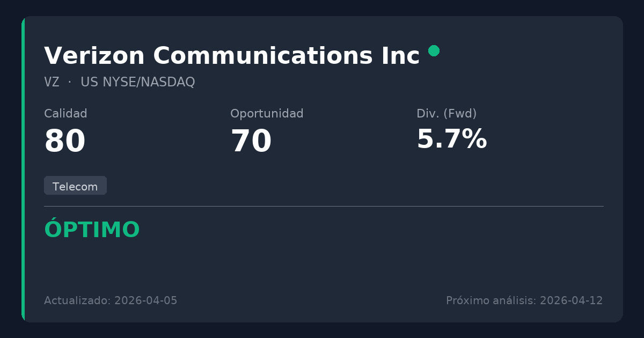Select the 2026-04-05 updated date
This screenshot has height=338, width=644.
tap(145, 300)
